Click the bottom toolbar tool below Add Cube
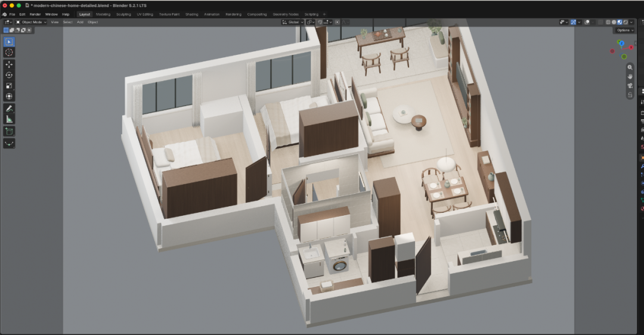Screen dimensions: 644x335 click(9, 144)
